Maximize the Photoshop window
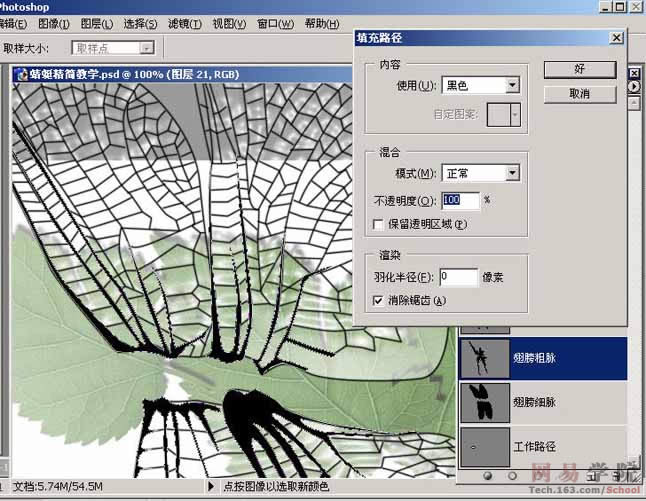 click(x=620, y=7)
